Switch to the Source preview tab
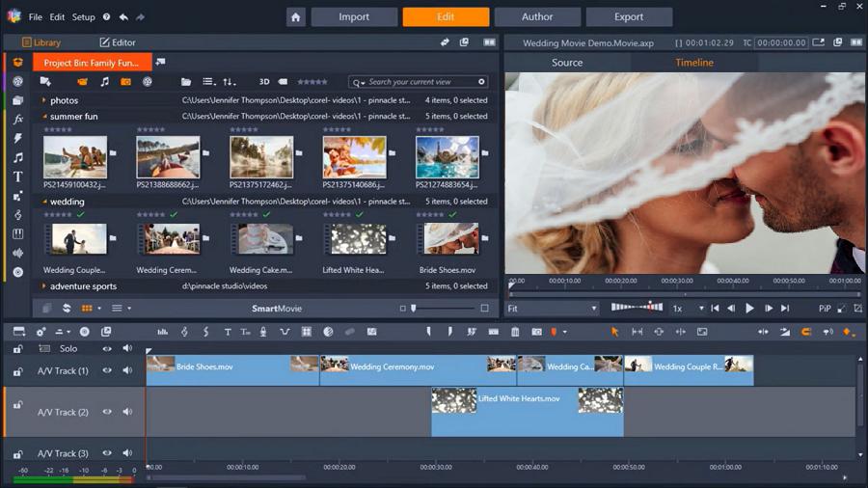 [x=567, y=63]
